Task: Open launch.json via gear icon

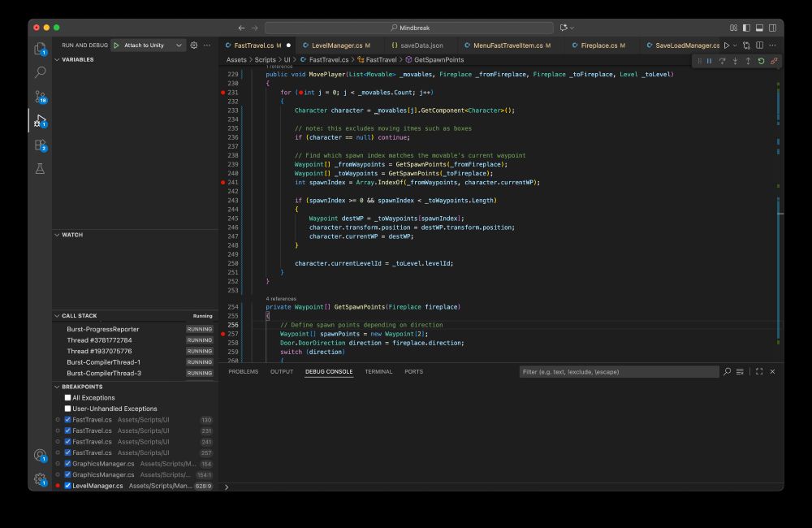Action: pyautogui.click(x=194, y=45)
